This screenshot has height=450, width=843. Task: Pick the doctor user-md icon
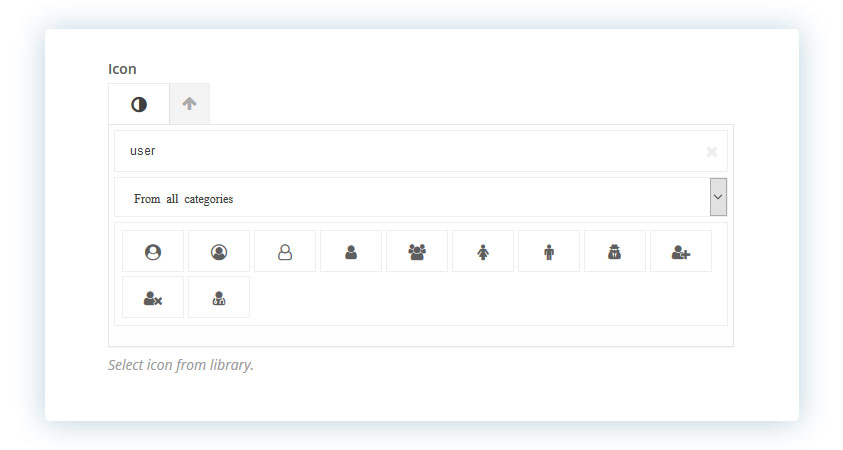219,297
